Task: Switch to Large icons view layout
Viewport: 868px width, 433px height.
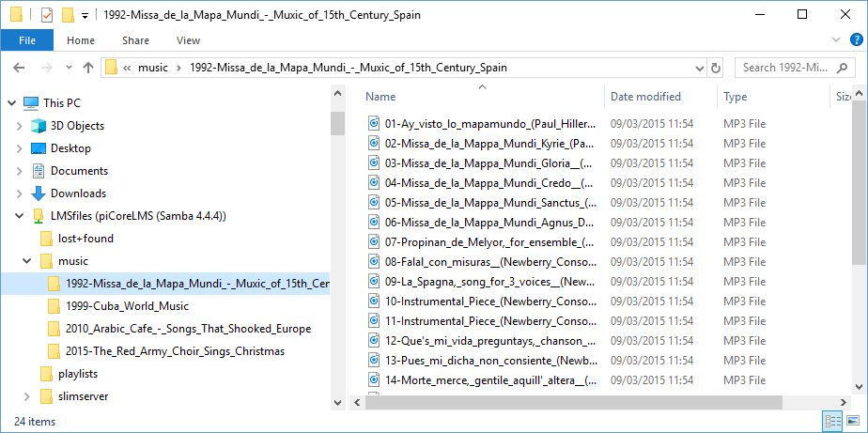Action: pos(853,421)
